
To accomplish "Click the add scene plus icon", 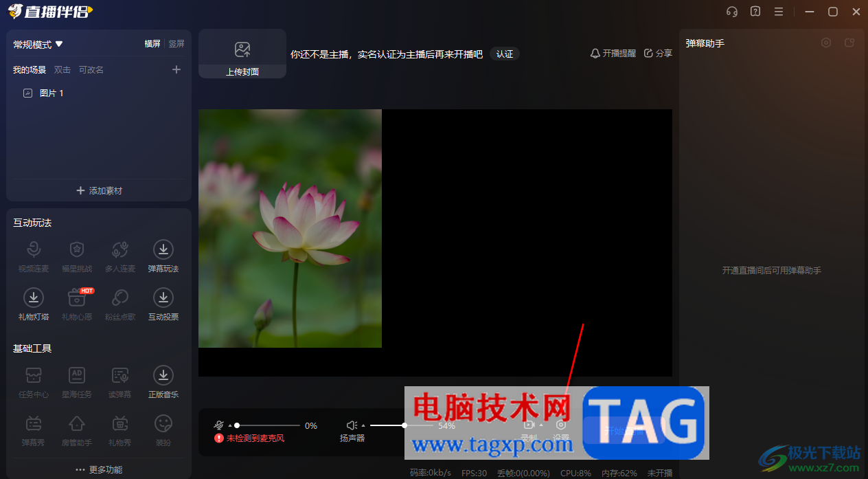I will coord(176,69).
